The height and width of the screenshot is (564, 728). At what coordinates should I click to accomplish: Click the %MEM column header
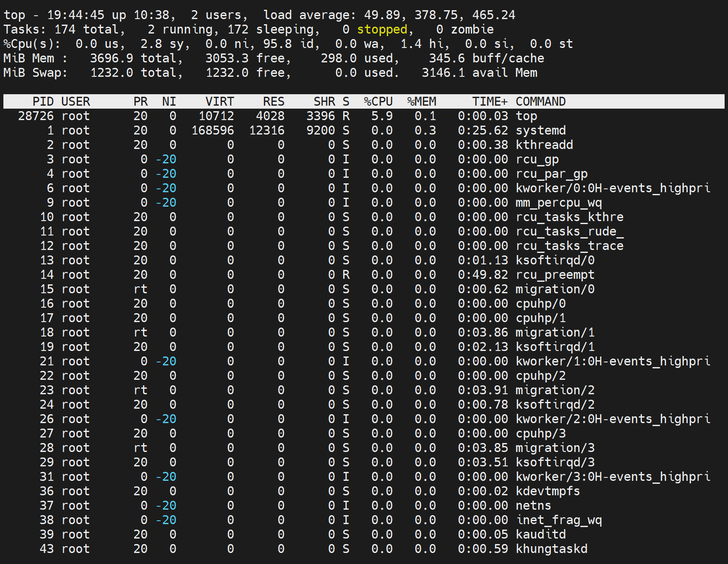(x=421, y=101)
